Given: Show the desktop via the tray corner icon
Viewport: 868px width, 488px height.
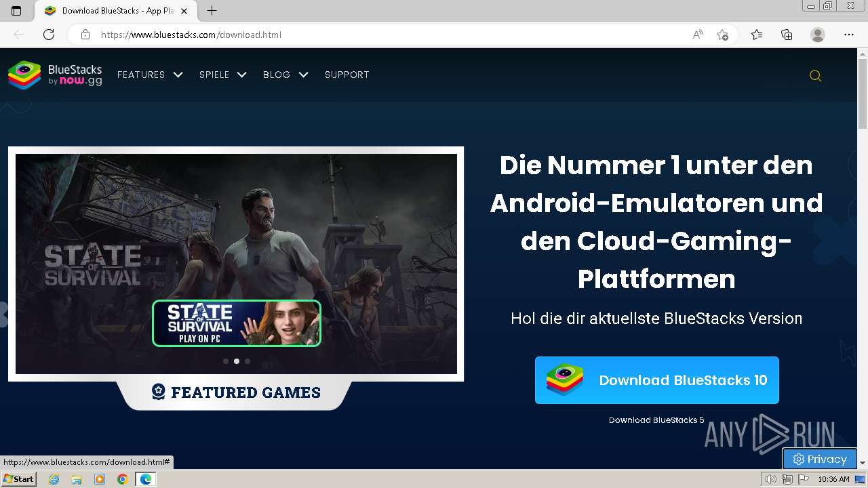Looking at the screenshot, I should click(861, 479).
